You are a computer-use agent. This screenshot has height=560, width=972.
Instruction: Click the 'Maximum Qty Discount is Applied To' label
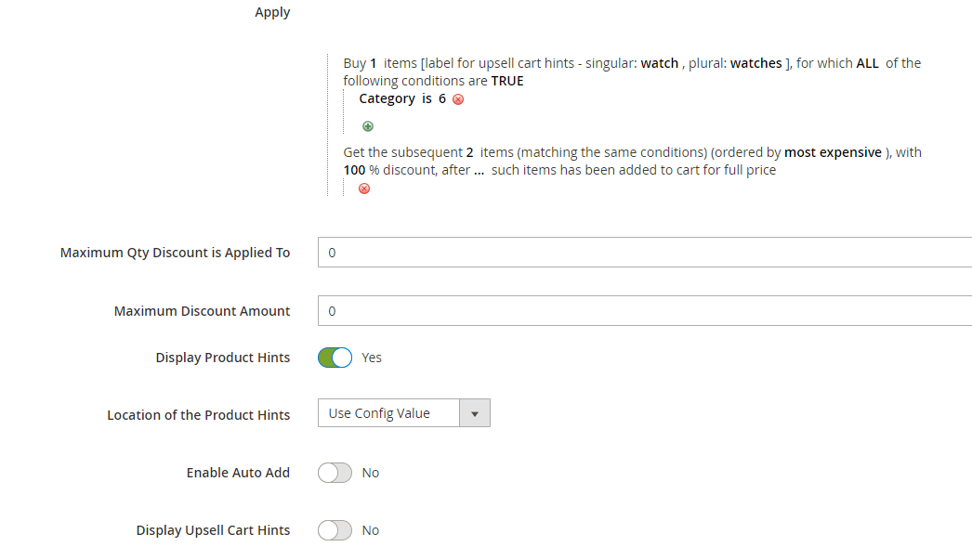pos(175,253)
